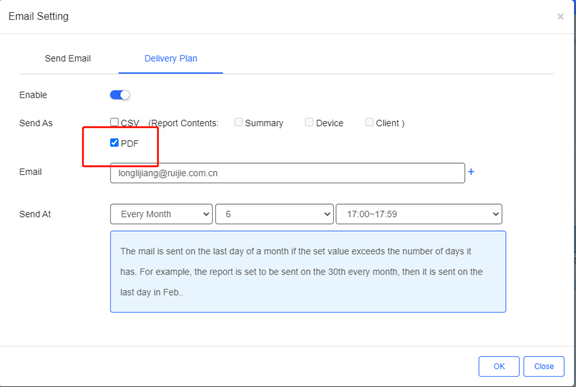This screenshot has height=387, width=576.
Task: Add another email with the plus icon
Action: tap(471, 171)
